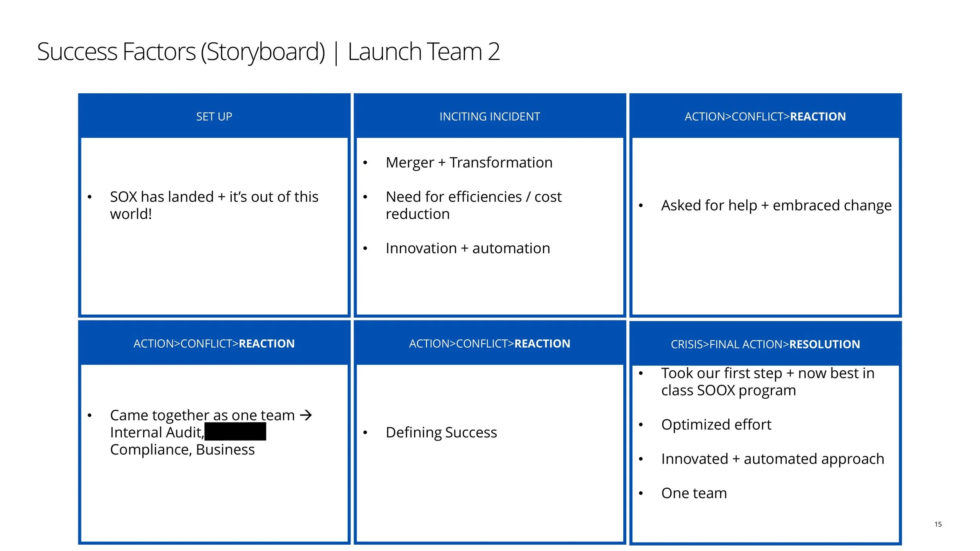Click the bottom-left ACTION>CONFLICT>REACTION header

point(214,344)
